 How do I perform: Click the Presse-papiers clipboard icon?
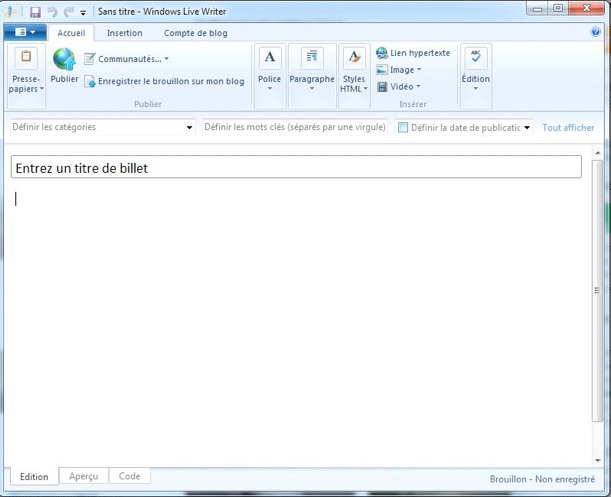pyautogui.click(x=26, y=57)
